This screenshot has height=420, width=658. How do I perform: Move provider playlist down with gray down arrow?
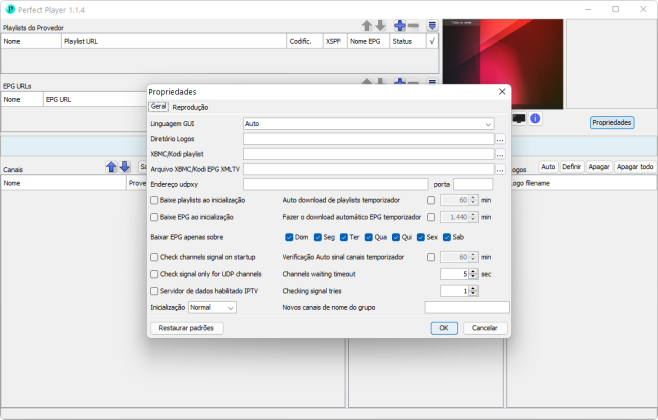381,26
